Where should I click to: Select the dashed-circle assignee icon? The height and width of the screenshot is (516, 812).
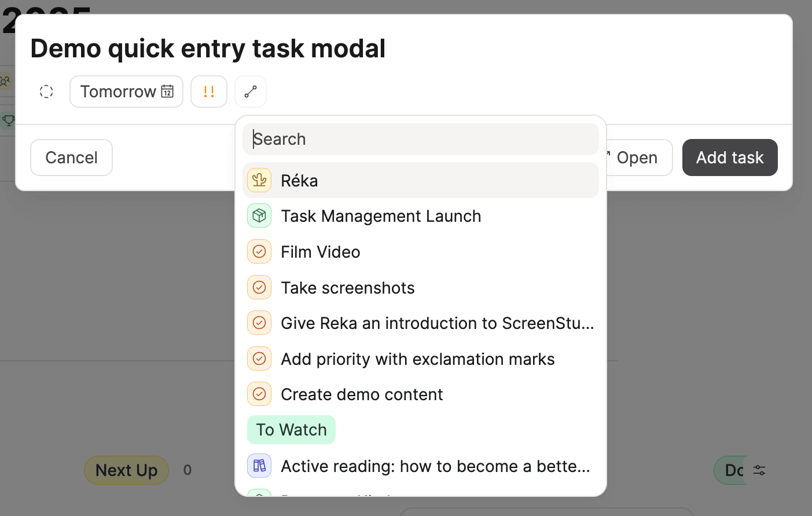(x=46, y=91)
